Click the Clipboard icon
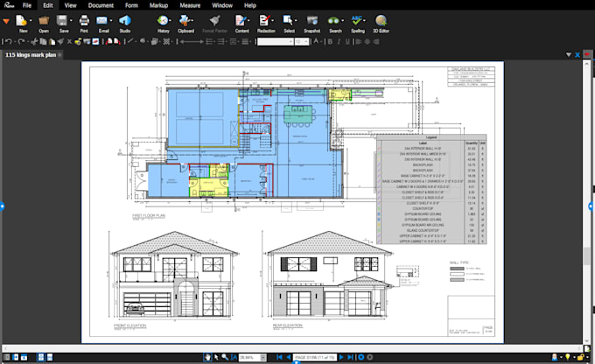 click(185, 20)
